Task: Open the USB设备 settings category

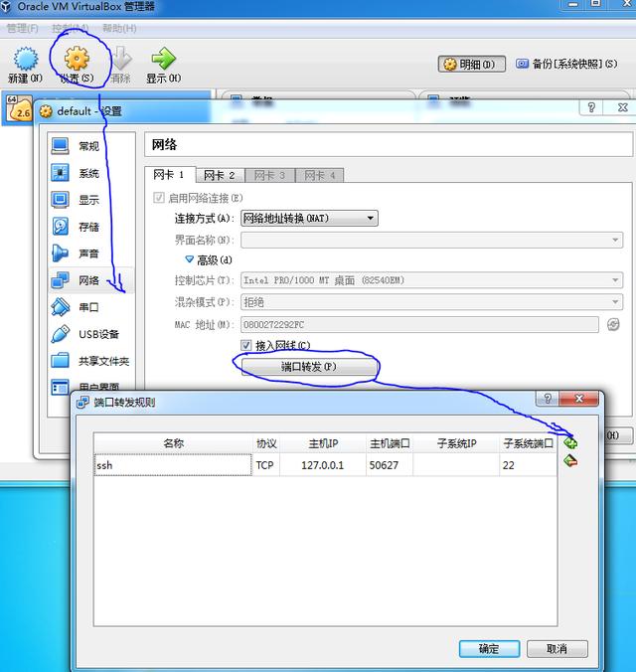Action: (x=89, y=334)
